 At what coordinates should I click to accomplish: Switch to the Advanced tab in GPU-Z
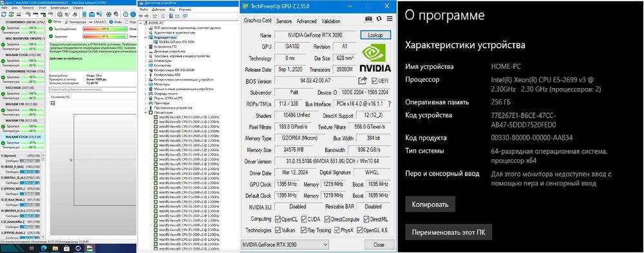point(307,21)
